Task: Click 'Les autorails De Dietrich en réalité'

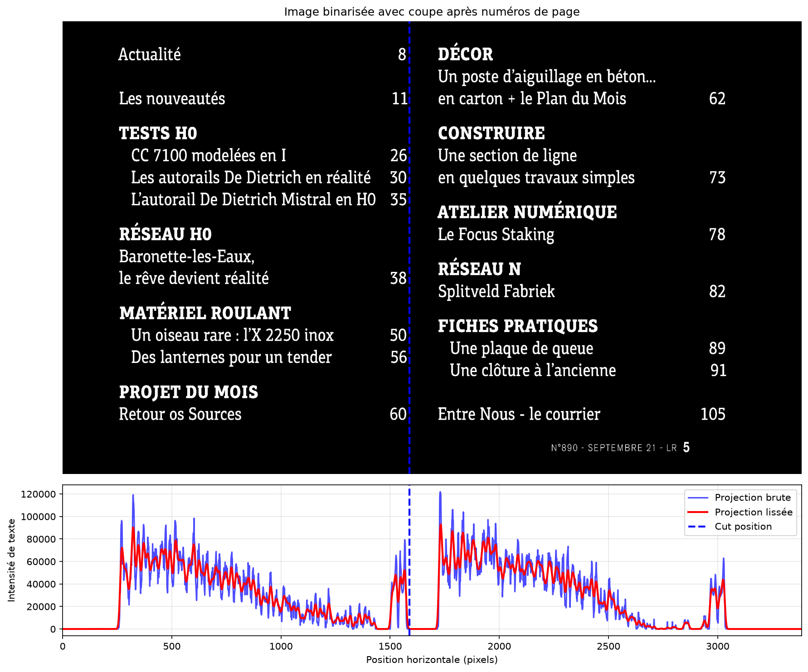Action: click(251, 177)
